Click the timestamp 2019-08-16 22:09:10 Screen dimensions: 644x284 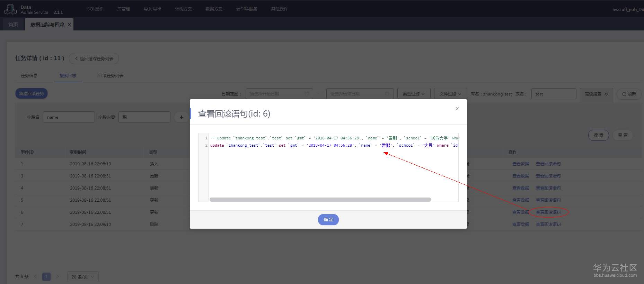pos(90,225)
